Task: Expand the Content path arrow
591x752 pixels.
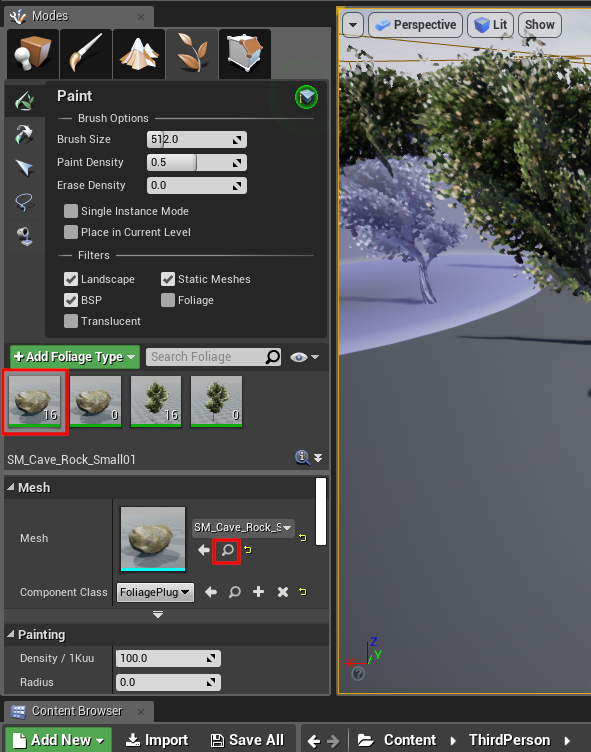Action: pos(453,741)
